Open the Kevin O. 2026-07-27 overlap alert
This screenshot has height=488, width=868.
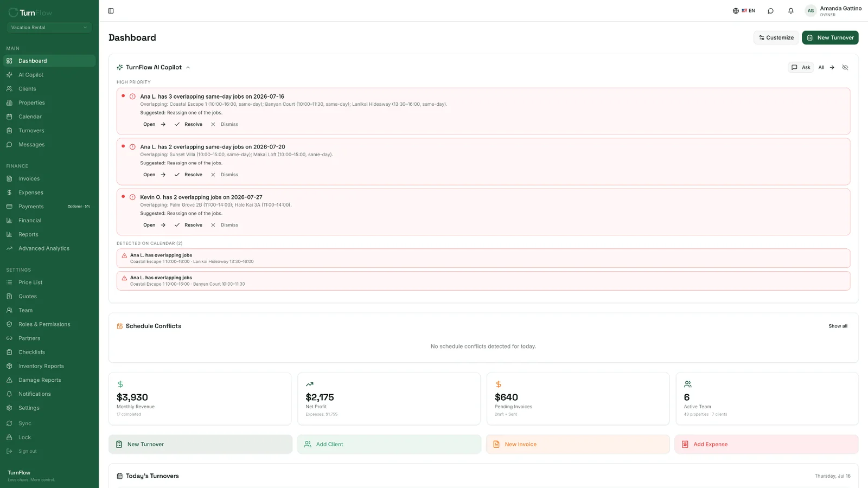pos(154,225)
